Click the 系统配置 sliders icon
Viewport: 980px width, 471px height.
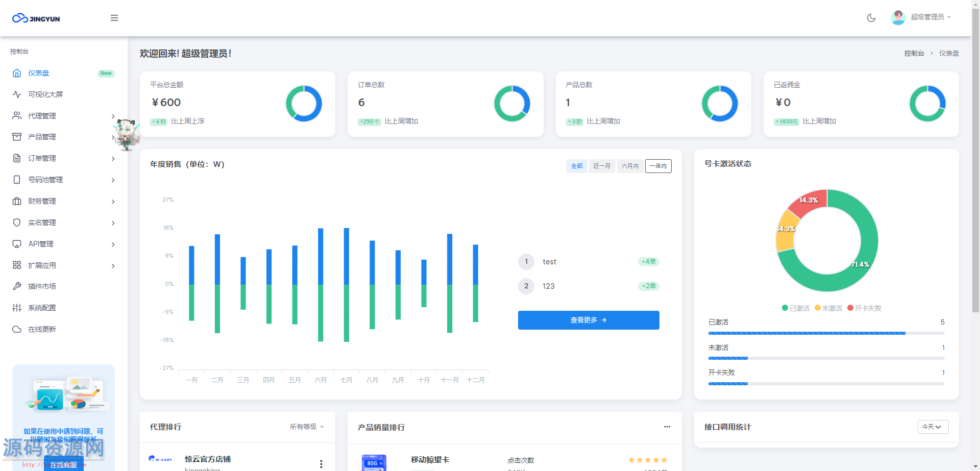coord(17,308)
